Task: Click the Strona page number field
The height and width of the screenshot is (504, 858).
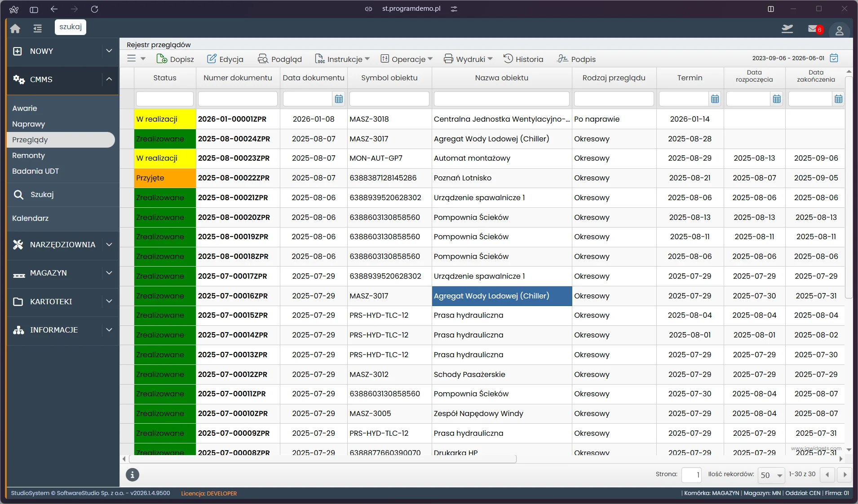Action: [x=691, y=475]
